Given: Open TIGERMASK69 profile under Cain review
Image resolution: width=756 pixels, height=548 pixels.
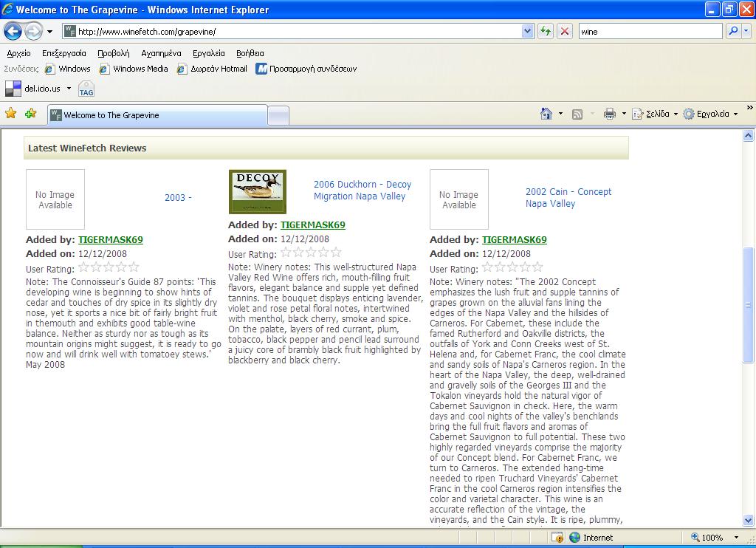Looking at the screenshot, I should pyautogui.click(x=515, y=240).
